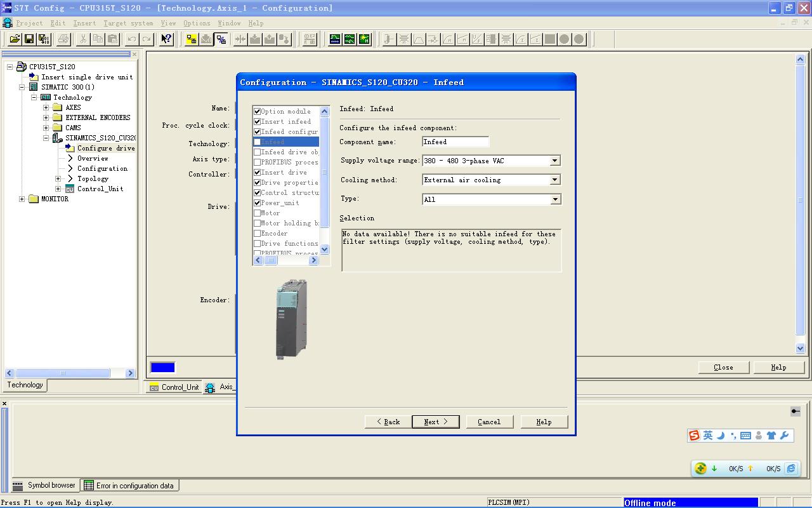The width and height of the screenshot is (812, 508).
Task: Open the Project menu
Action: click(29, 23)
